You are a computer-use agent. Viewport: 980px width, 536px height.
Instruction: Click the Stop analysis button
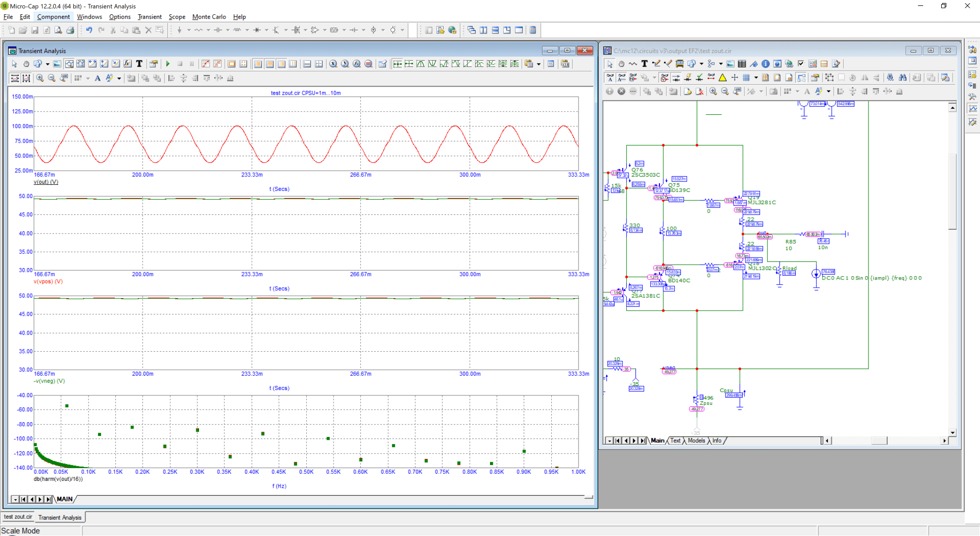[x=180, y=64]
